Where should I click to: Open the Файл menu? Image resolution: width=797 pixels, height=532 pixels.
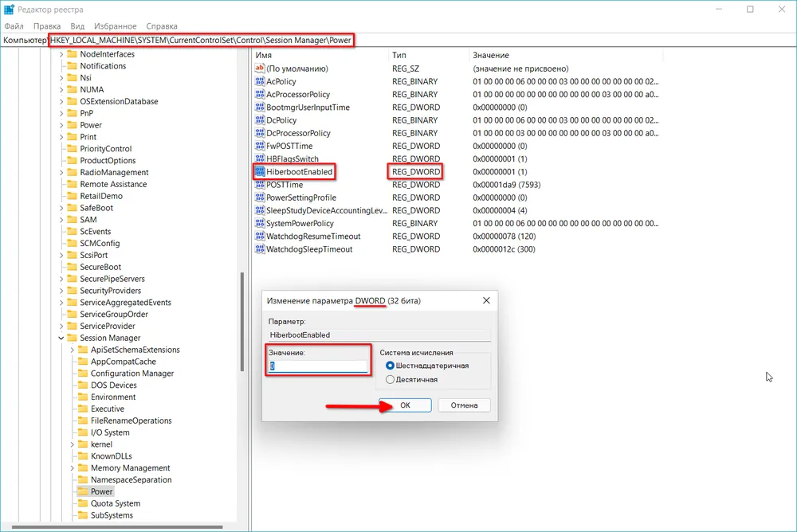[x=14, y=26]
